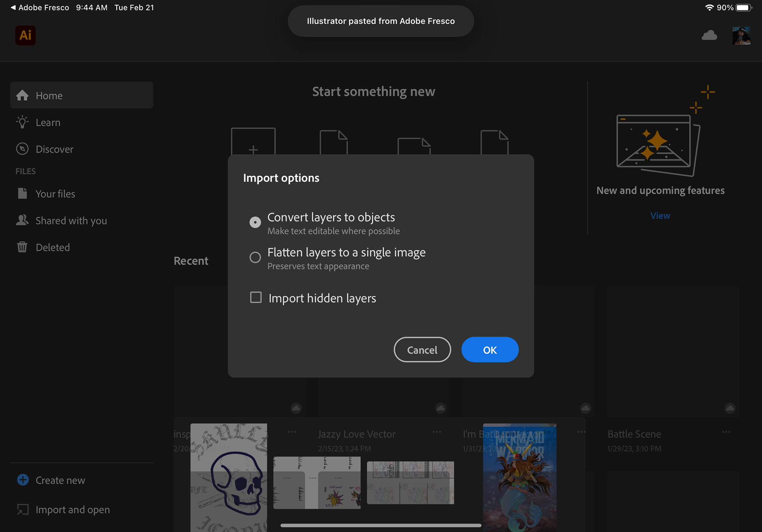The image size is (762, 532).
Task: Return to Adobe Fresco via back arrow
Action: (x=40, y=8)
